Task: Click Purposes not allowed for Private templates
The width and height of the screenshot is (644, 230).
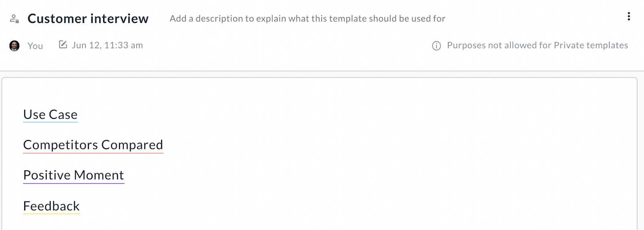Action: coord(537,45)
